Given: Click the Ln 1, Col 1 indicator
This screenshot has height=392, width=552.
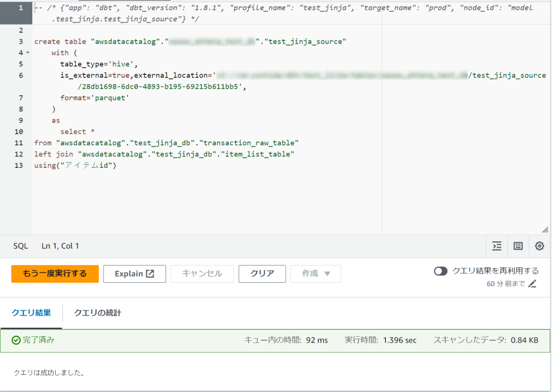Looking at the screenshot, I should (60, 246).
